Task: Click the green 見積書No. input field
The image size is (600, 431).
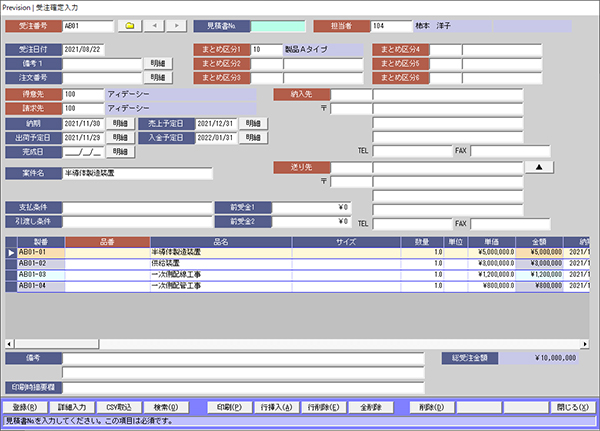Action: click(278, 26)
